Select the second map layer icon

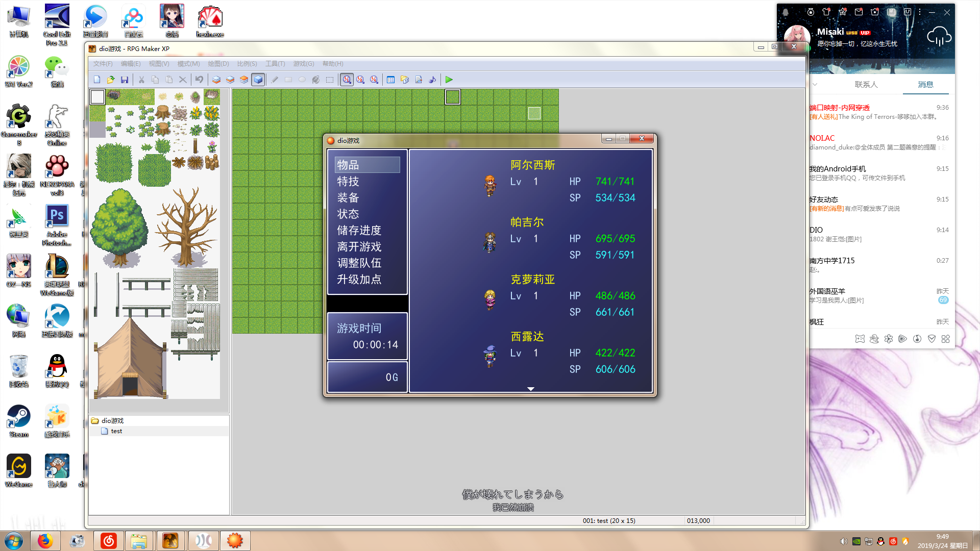tap(230, 80)
